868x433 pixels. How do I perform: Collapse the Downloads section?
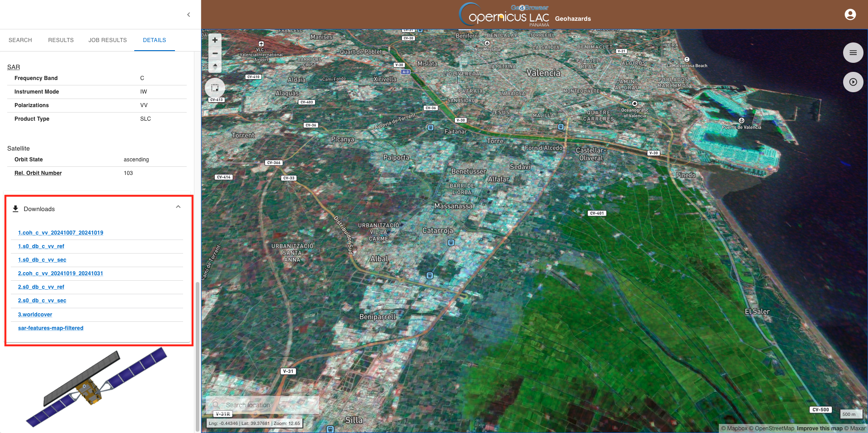point(178,207)
